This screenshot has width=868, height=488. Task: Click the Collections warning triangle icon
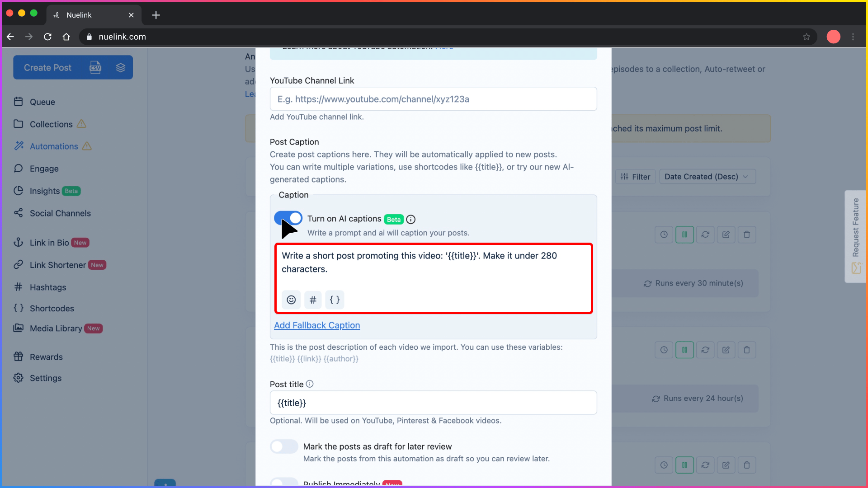pyautogui.click(x=81, y=124)
